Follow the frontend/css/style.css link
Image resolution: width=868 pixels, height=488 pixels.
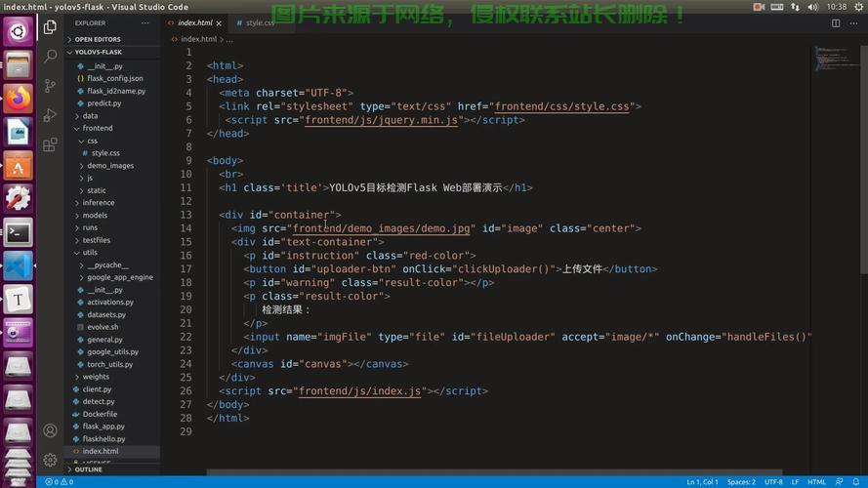click(x=561, y=106)
